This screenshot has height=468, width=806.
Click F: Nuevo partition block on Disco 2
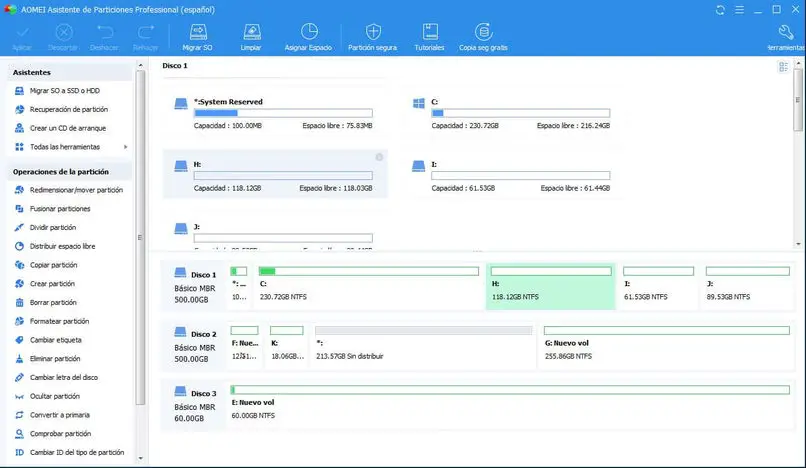[x=245, y=345]
